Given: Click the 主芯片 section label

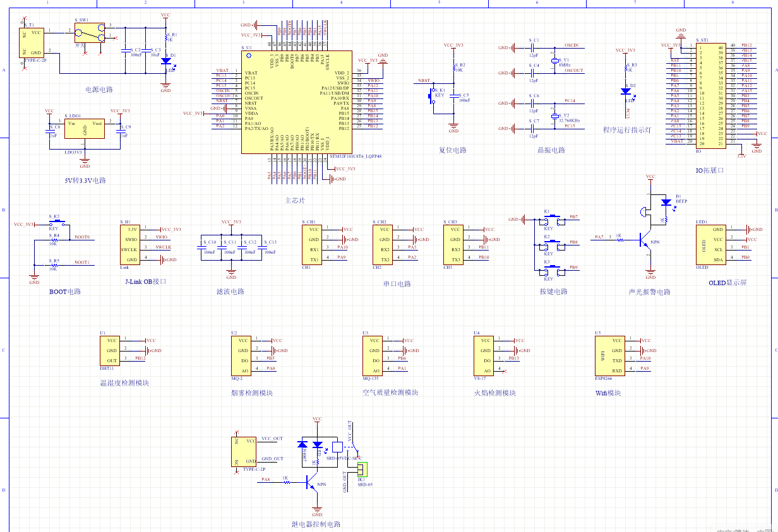Looking at the screenshot, I should tap(295, 200).
